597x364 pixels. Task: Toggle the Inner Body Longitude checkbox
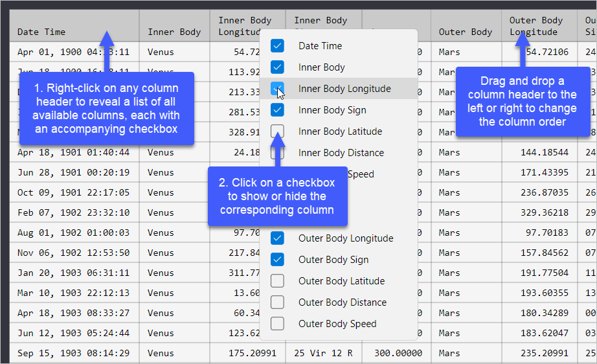(277, 88)
